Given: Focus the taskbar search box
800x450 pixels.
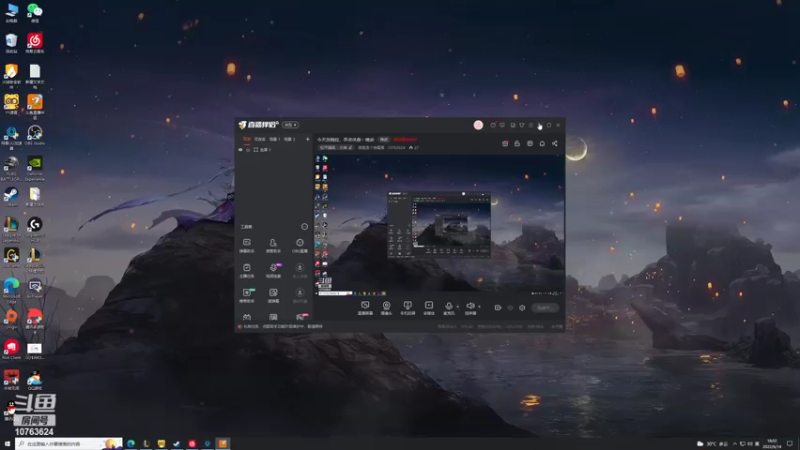Looking at the screenshot, I should 69,444.
